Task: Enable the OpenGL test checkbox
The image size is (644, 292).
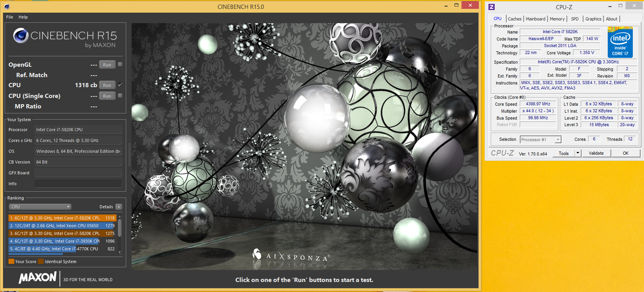Action: click(120, 64)
